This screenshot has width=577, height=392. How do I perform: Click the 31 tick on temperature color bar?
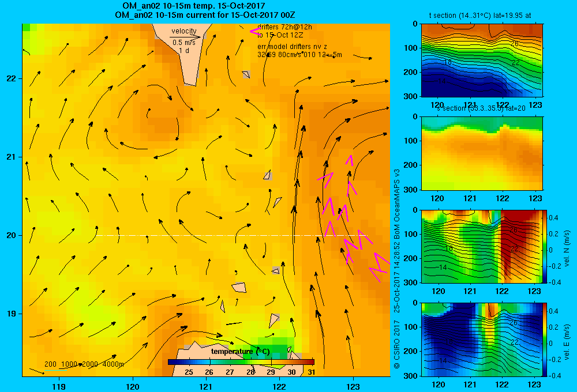tap(312, 372)
